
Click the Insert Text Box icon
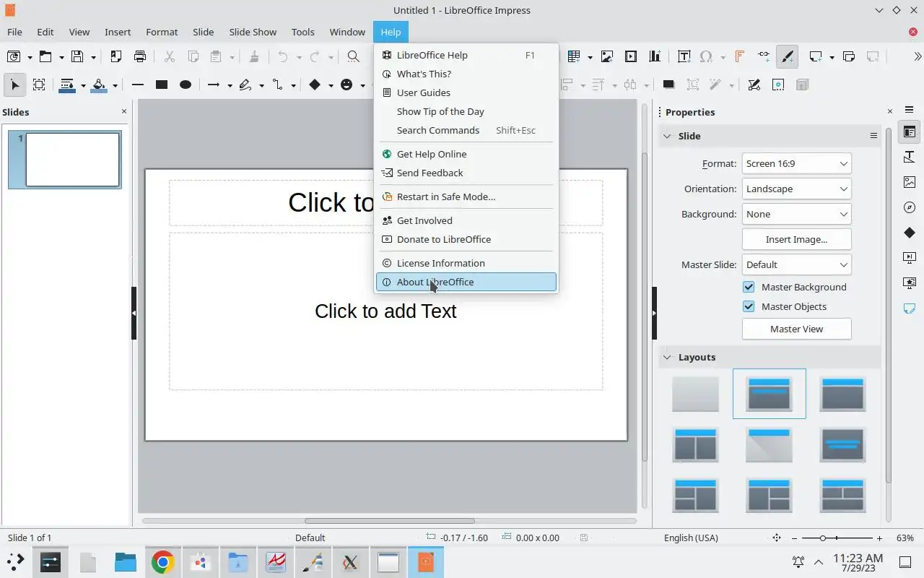(x=684, y=56)
